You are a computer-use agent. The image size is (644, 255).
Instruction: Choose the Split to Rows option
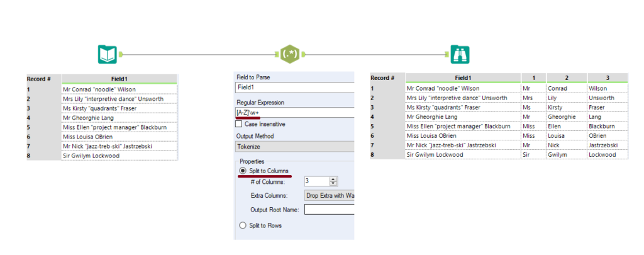click(241, 225)
